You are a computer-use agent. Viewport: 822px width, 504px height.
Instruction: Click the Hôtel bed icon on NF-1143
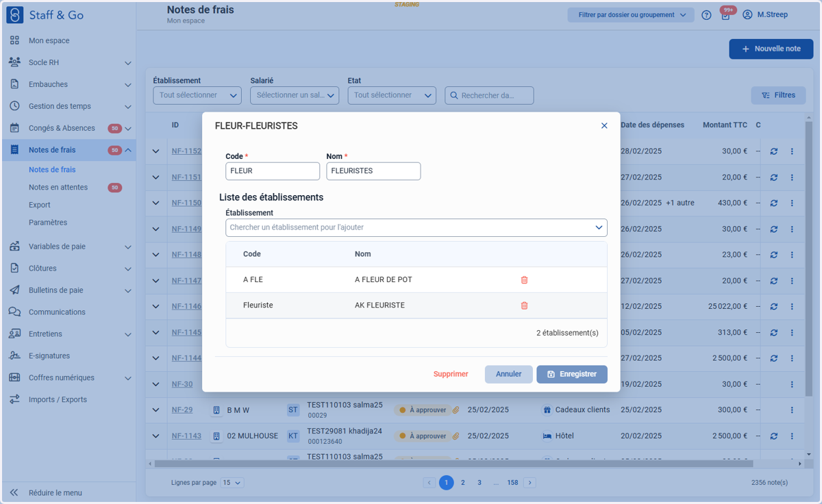tap(547, 436)
